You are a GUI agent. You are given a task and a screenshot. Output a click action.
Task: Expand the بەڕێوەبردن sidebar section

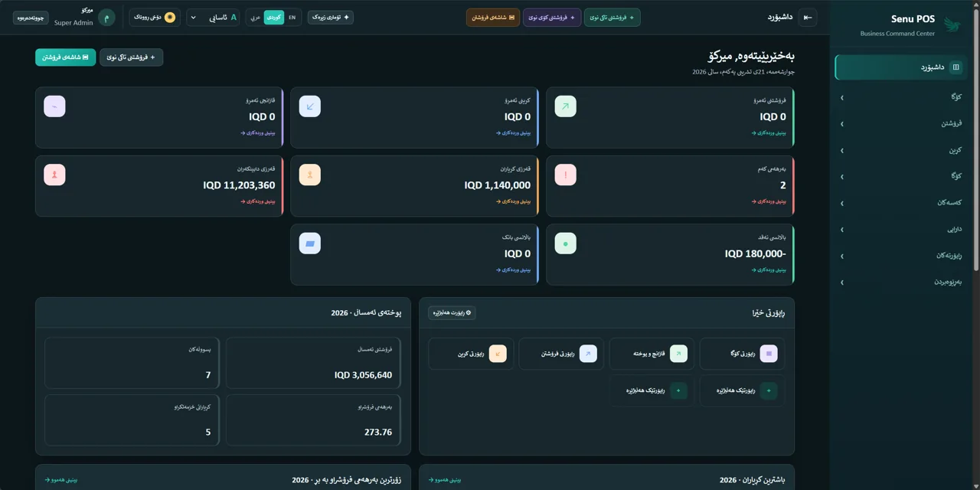tap(901, 282)
